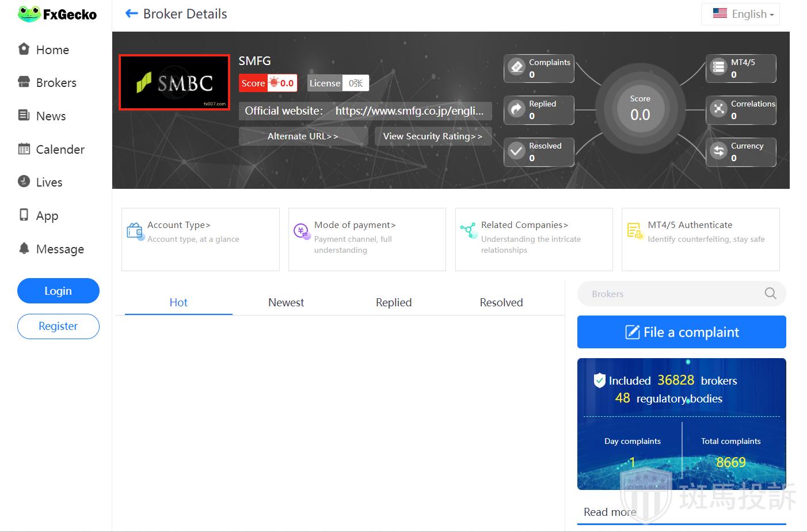Viewport: 807px width, 532px height.
Task: Click the MT4/5 server icon
Action: [719, 68]
